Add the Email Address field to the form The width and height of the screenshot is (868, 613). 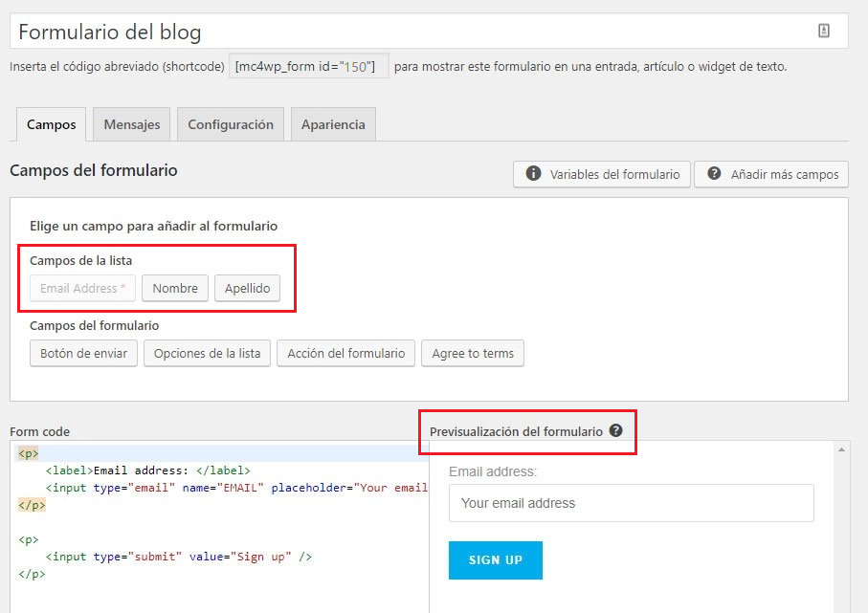tap(81, 288)
